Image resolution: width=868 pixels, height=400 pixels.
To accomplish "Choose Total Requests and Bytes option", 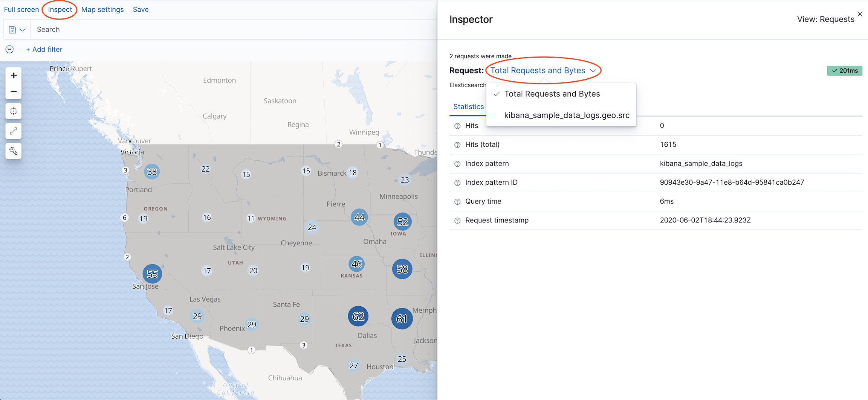I will [552, 94].
